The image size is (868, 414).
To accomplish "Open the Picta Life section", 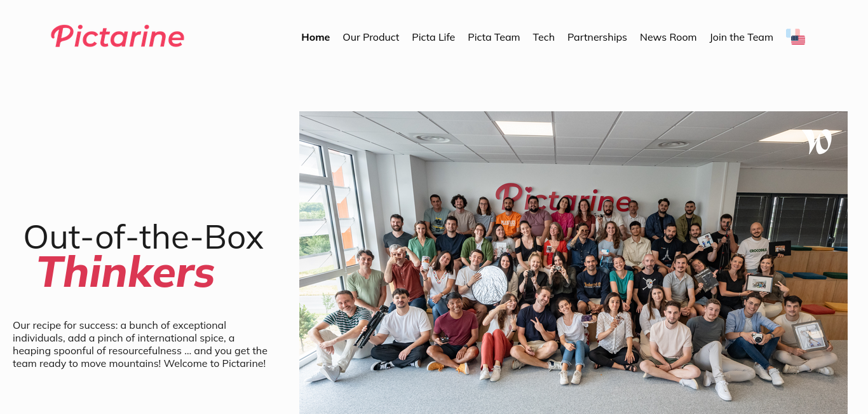I will pos(433,38).
